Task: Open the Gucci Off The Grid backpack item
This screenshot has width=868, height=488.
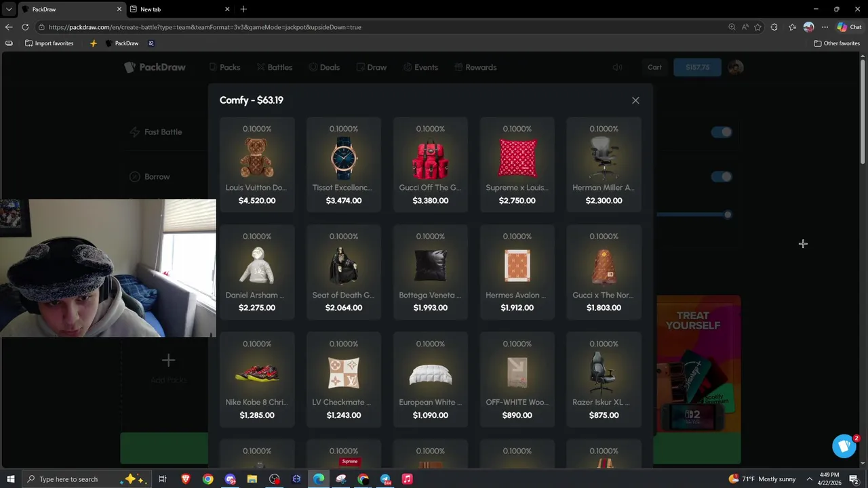Action: tap(431, 165)
